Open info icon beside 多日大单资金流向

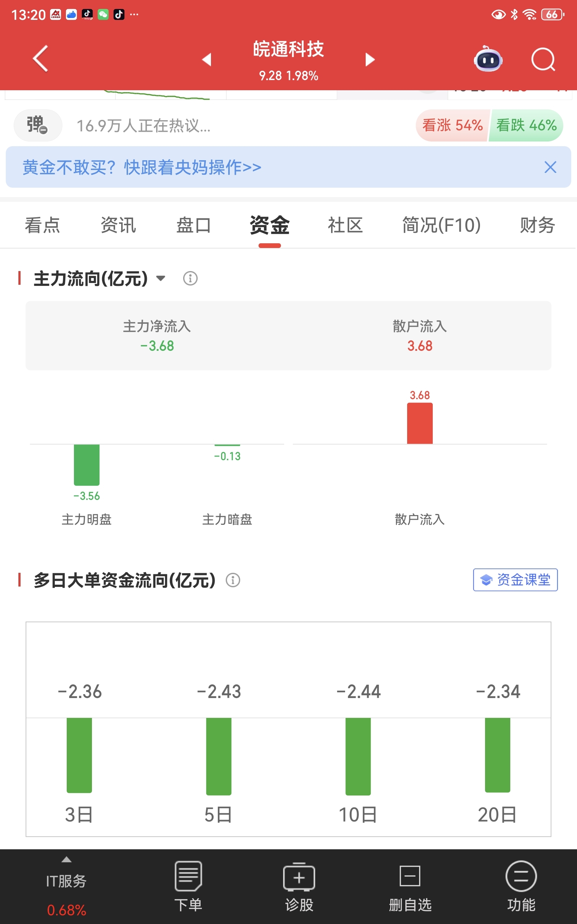point(233,580)
